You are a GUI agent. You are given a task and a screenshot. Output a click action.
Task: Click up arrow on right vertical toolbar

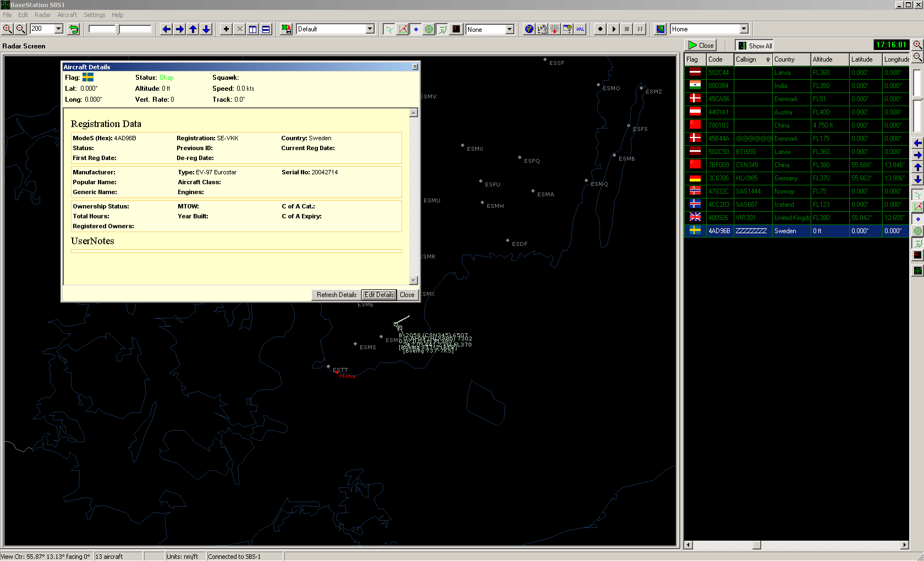917,167
